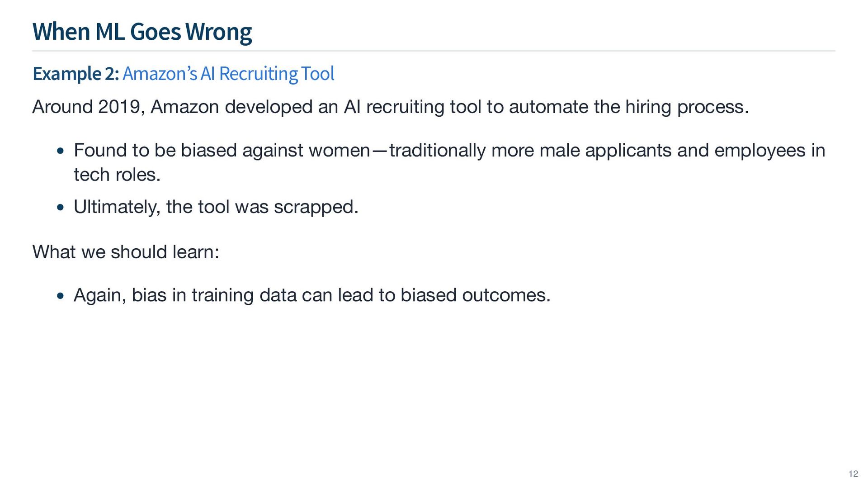Click the line "What we should learn:"
Image resolution: width=868 pixels, height=488 pixels.
(126, 252)
